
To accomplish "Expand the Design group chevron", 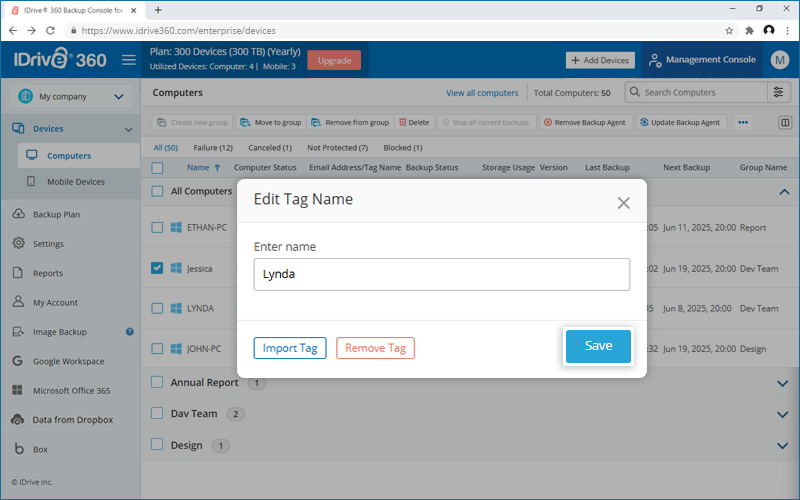I will coord(783,445).
